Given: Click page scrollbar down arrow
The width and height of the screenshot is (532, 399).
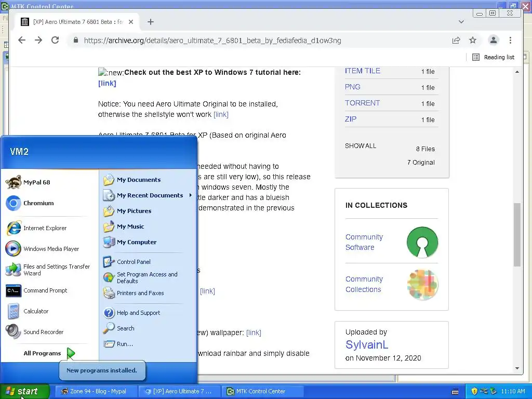Looking at the screenshot, I should tap(517, 368).
